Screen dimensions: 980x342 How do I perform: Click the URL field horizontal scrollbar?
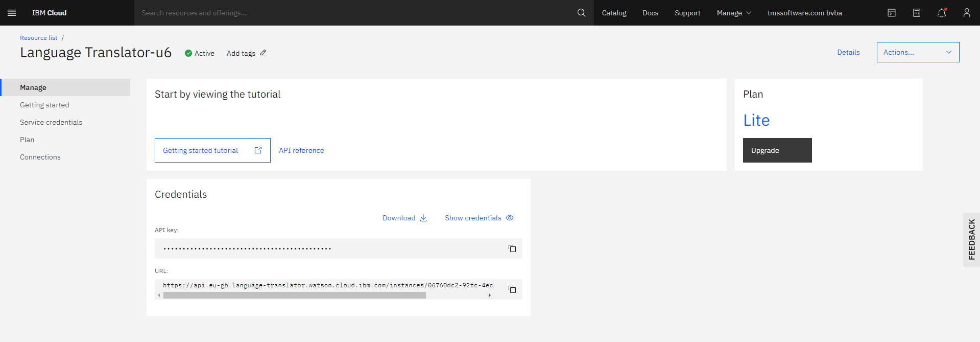(294, 295)
